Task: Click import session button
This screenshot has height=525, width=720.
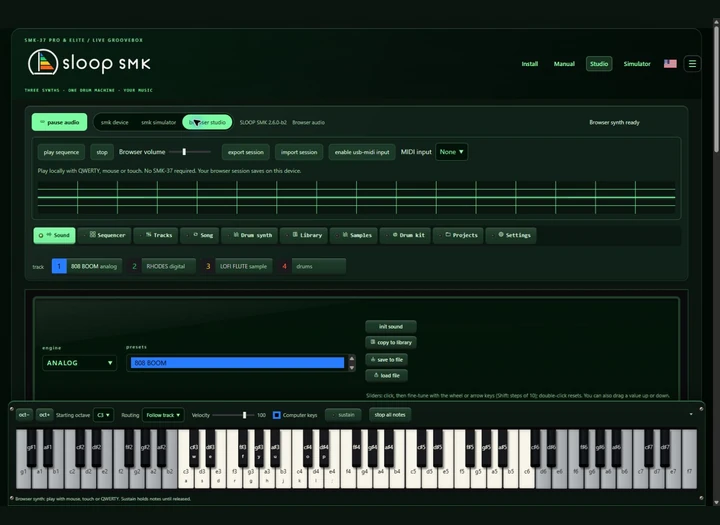Action: click(x=299, y=152)
